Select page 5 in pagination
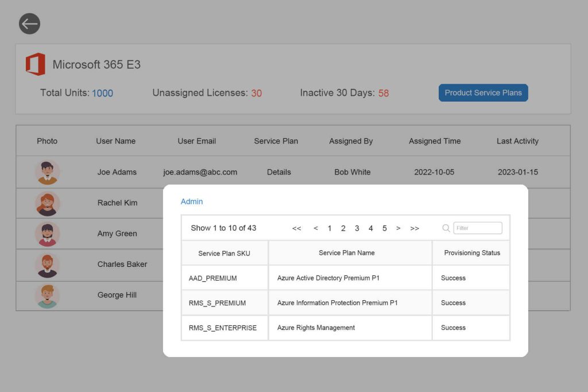588x392 pixels. pyautogui.click(x=384, y=228)
